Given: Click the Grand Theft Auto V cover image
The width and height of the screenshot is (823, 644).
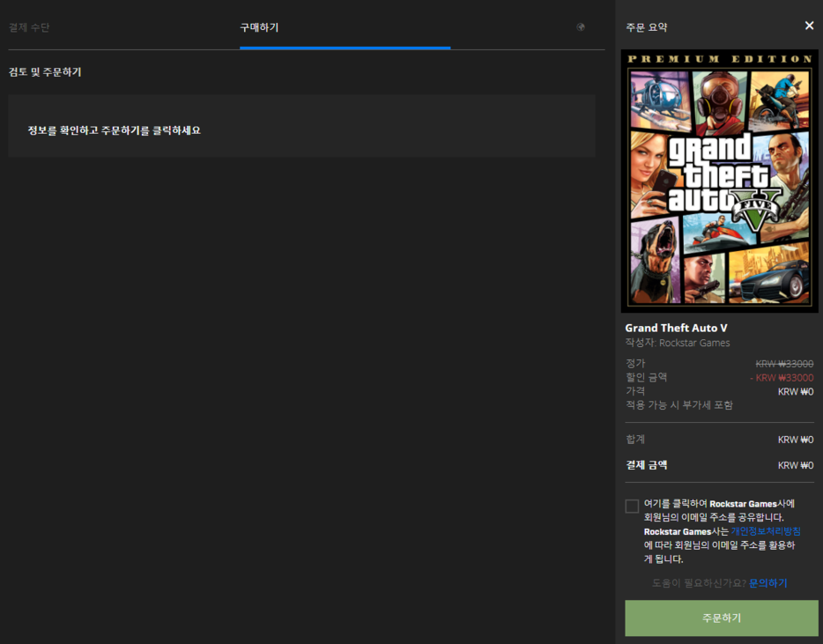Looking at the screenshot, I should click(x=720, y=181).
